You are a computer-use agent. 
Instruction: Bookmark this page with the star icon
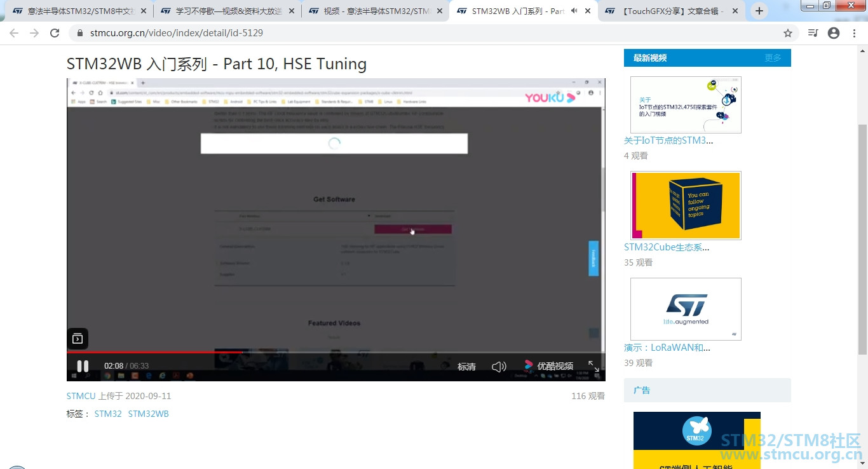click(788, 33)
